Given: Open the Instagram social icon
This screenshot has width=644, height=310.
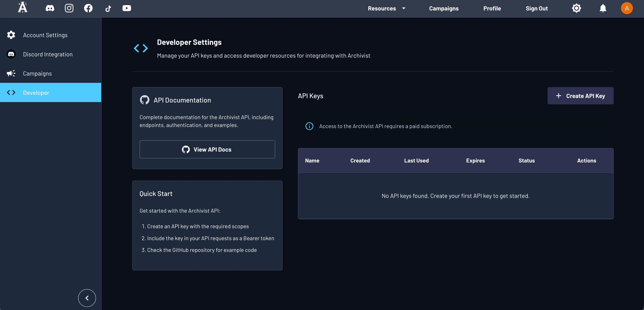Looking at the screenshot, I should [69, 8].
